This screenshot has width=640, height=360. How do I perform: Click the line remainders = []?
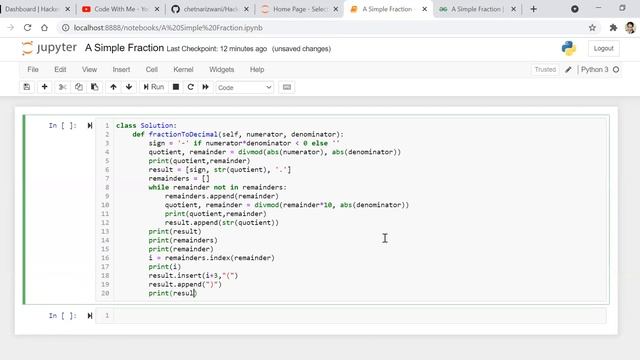pos(179,178)
